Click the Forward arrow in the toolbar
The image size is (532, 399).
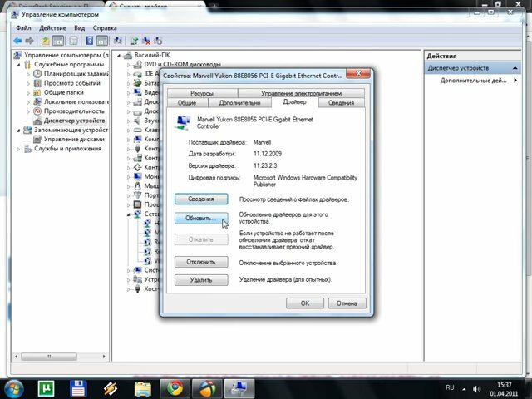point(30,41)
